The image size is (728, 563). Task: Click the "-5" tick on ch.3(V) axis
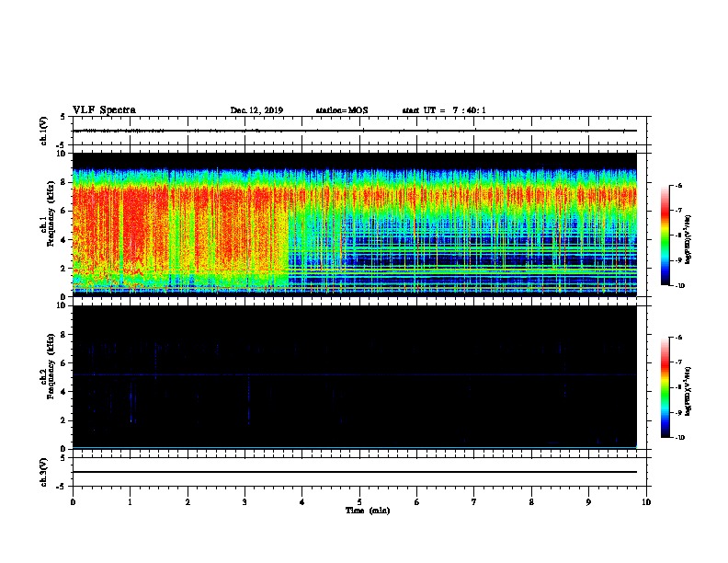click(x=61, y=487)
